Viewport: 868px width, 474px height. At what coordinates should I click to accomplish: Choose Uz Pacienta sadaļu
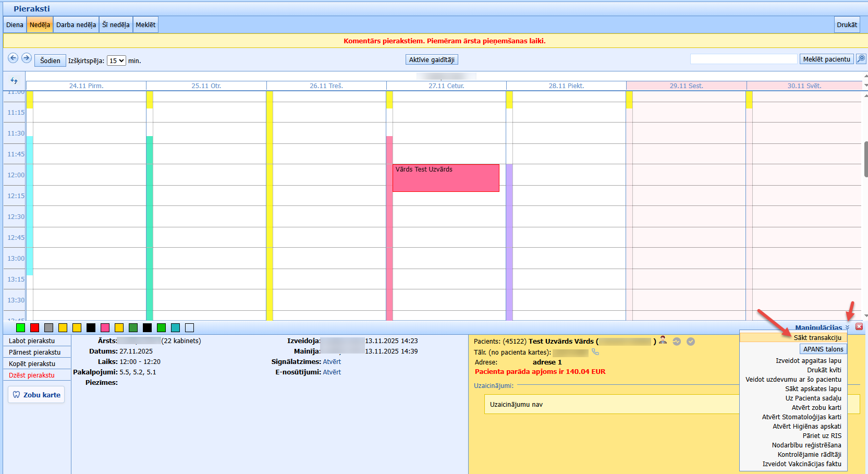point(813,398)
